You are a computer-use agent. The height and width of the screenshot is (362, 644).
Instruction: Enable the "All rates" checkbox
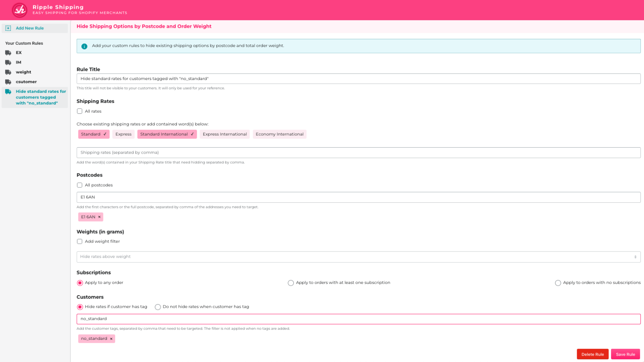[x=80, y=111]
